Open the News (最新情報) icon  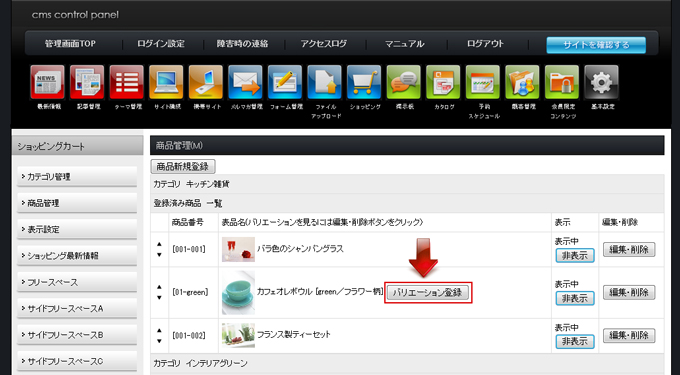(x=47, y=82)
